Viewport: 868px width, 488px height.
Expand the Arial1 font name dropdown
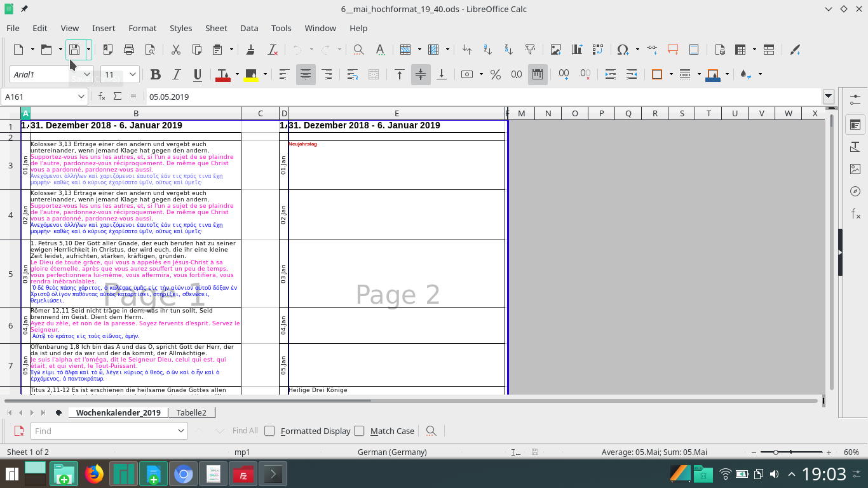point(87,74)
